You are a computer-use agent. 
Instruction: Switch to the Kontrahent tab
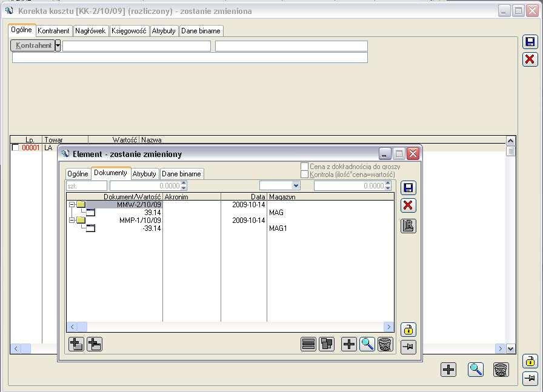(x=54, y=31)
